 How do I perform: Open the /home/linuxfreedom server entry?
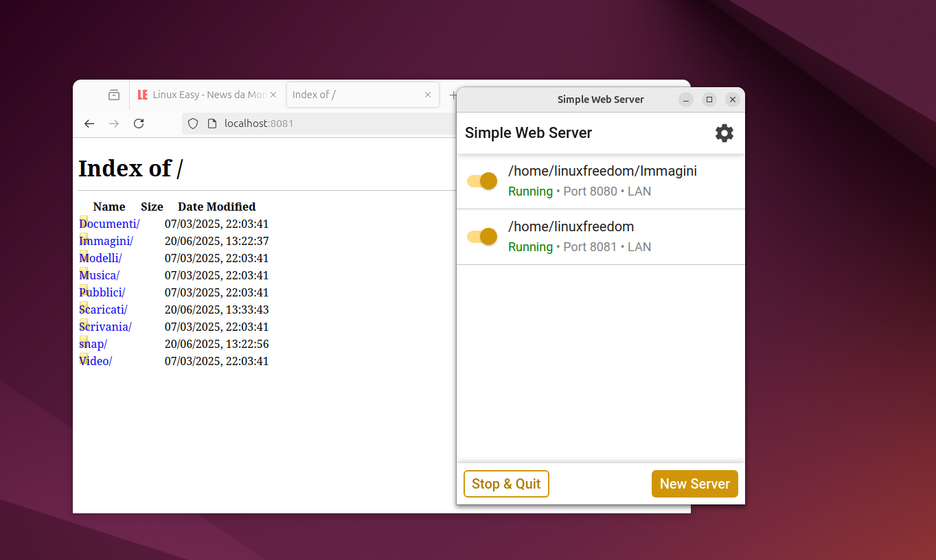click(x=601, y=237)
